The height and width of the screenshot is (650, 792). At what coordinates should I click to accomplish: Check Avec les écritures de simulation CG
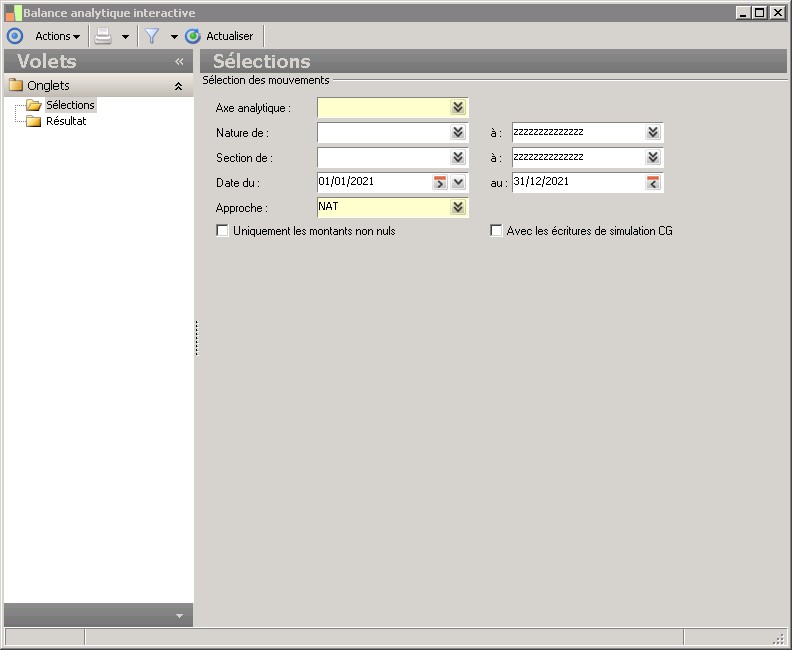click(497, 231)
